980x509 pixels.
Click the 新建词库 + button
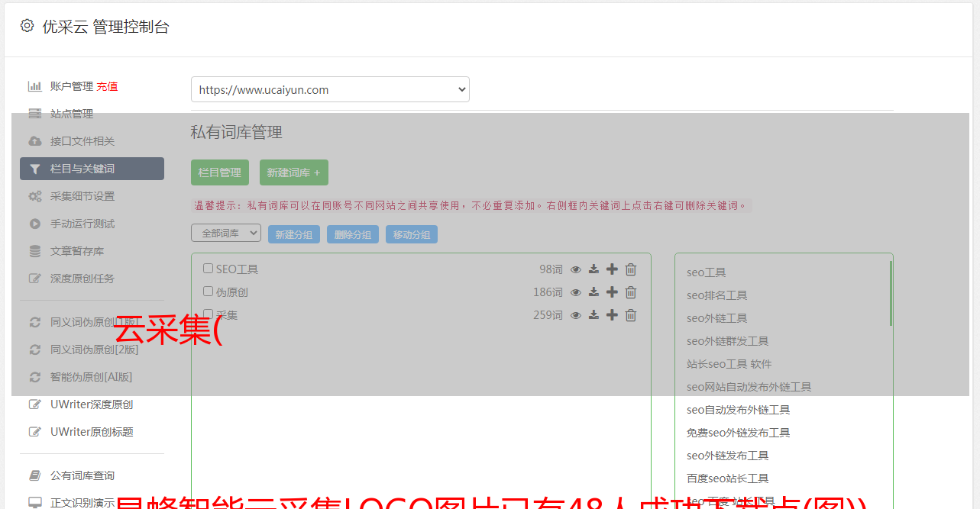pyautogui.click(x=294, y=172)
